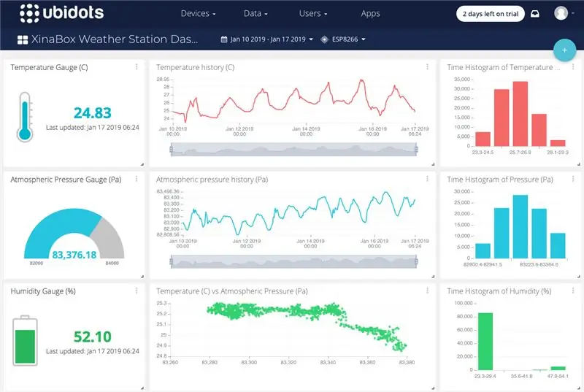Click resize handle of Temperature Gauge widget

(142, 164)
